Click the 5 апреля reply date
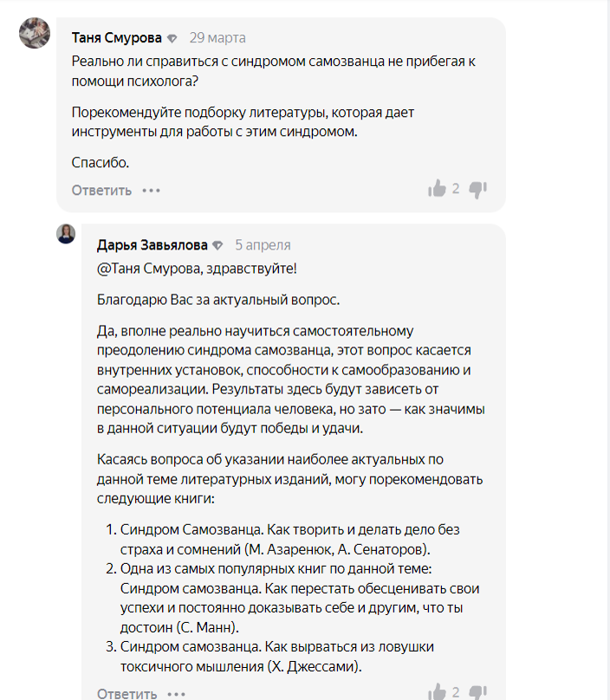The height and width of the screenshot is (700, 610). coord(263,245)
